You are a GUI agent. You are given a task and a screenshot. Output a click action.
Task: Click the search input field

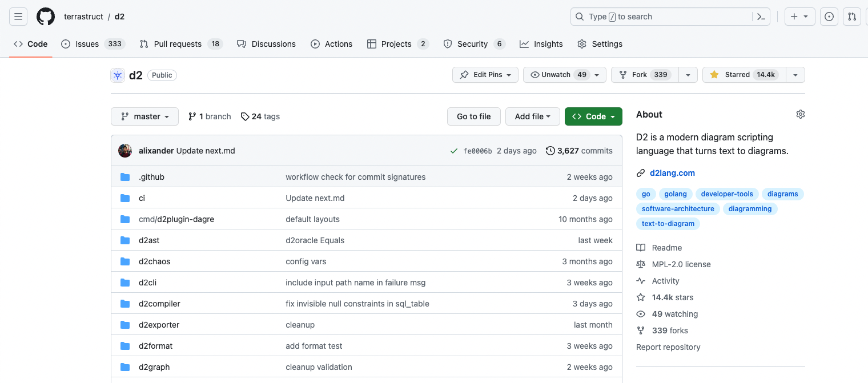(662, 17)
